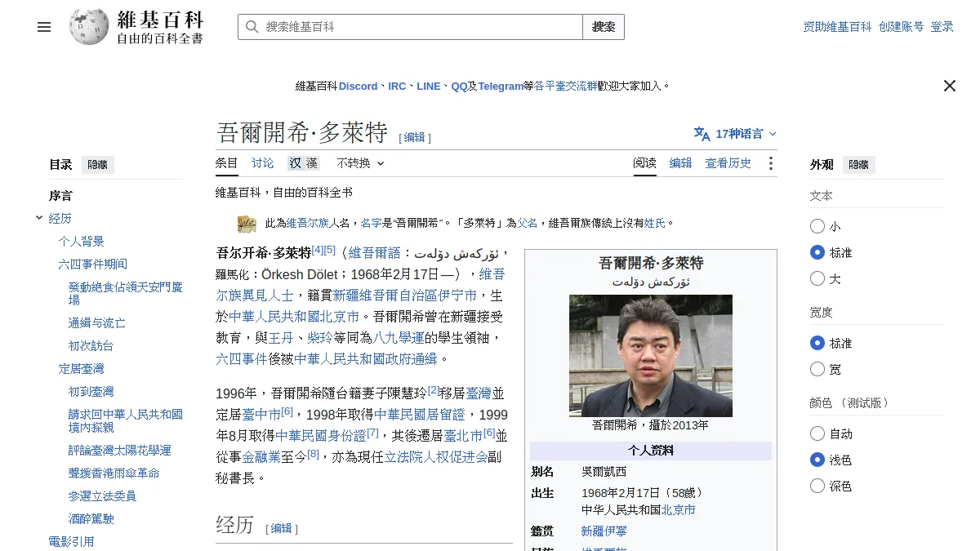Open the 柴玲 link
This screenshot has height=551, width=980.
(x=320, y=338)
